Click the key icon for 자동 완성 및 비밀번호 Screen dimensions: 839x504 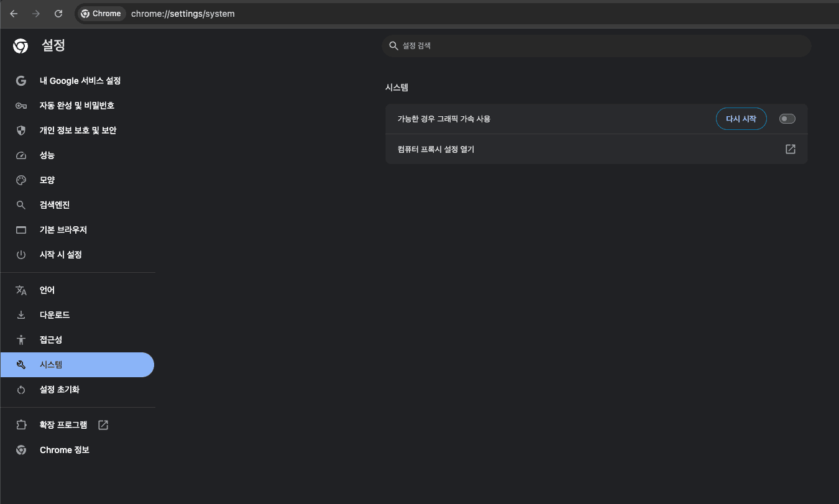21,106
